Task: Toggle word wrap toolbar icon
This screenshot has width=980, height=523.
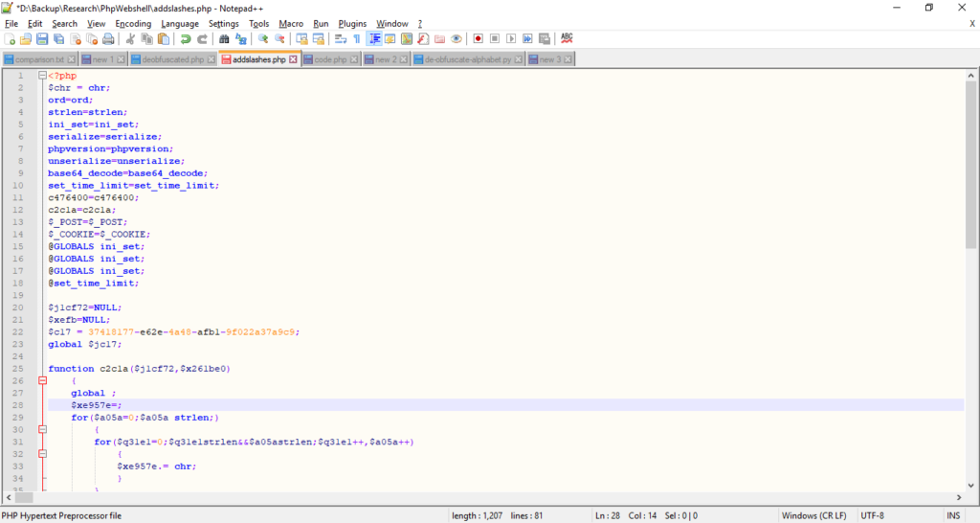Action: pos(341,38)
